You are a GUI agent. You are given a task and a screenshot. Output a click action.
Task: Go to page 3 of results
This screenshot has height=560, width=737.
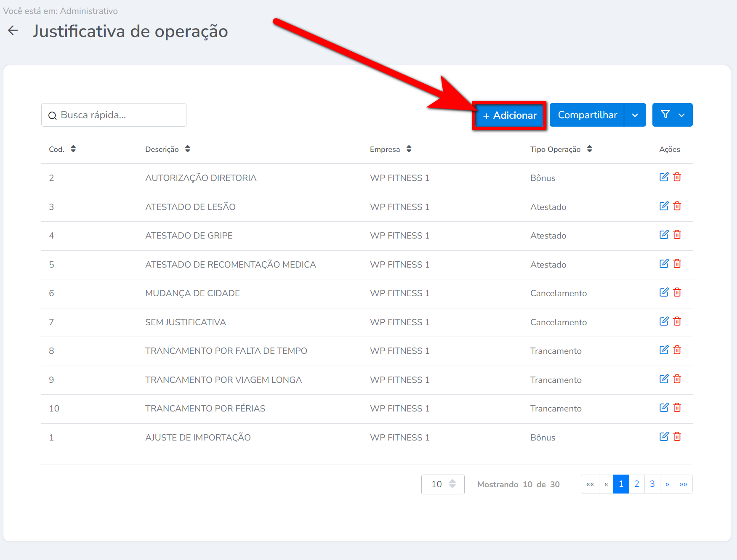coord(652,484)
